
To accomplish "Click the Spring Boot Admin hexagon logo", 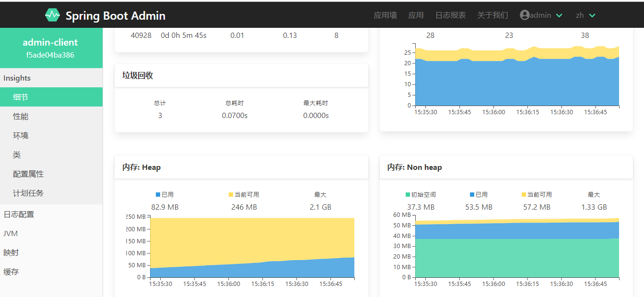I will tap(52, 15).
